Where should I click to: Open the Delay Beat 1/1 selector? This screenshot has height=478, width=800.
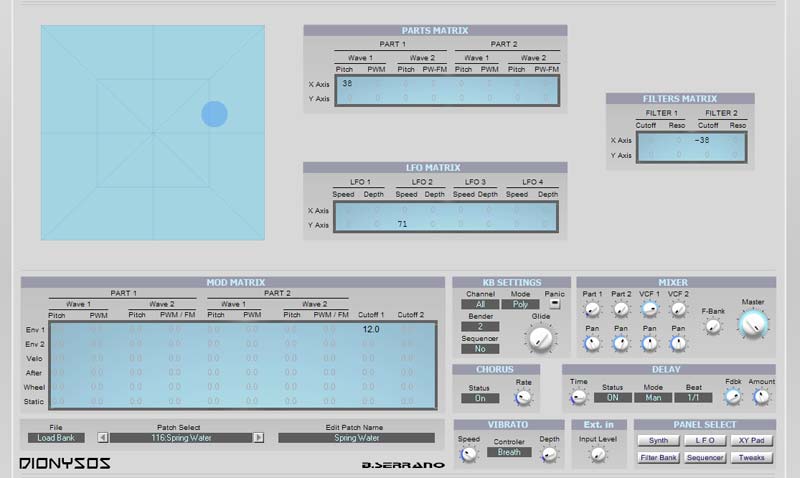coord(693,397)
